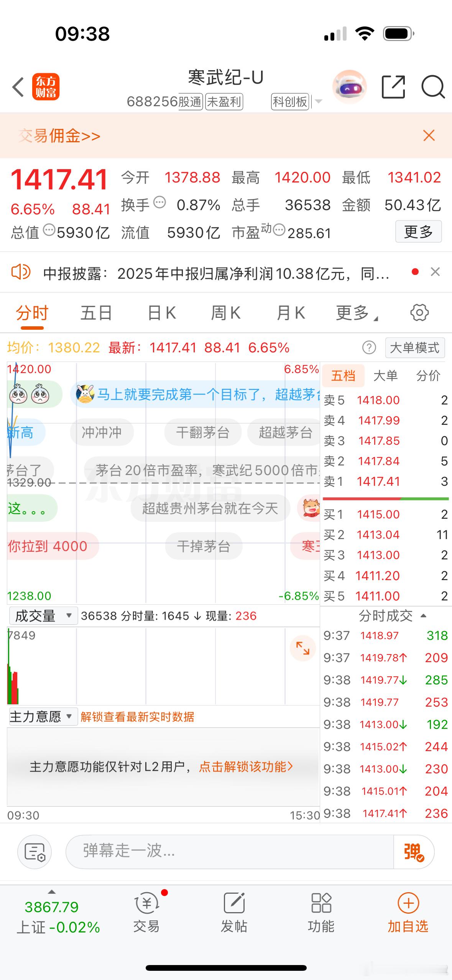This screenshot has width=452, height=980.
Task: Tap the share icon
Action: click(x=393, y=87)
